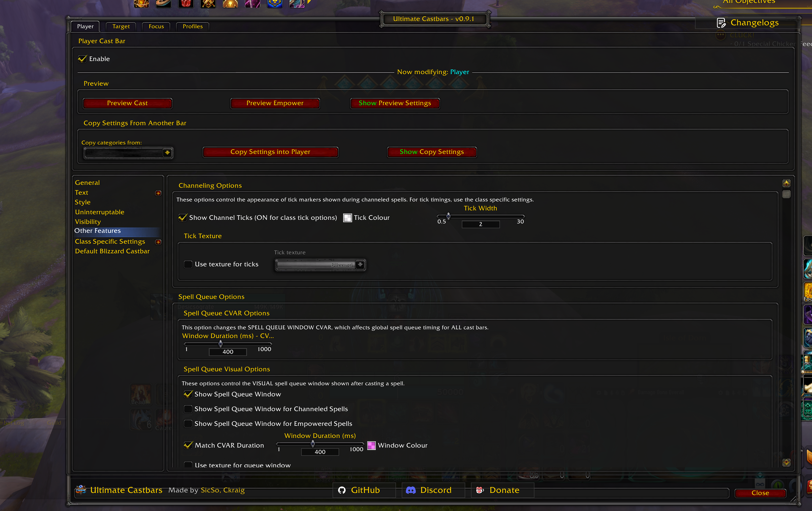Open the Changelogs notes icon
Viewport: 812px width, 511px height.
721,23
